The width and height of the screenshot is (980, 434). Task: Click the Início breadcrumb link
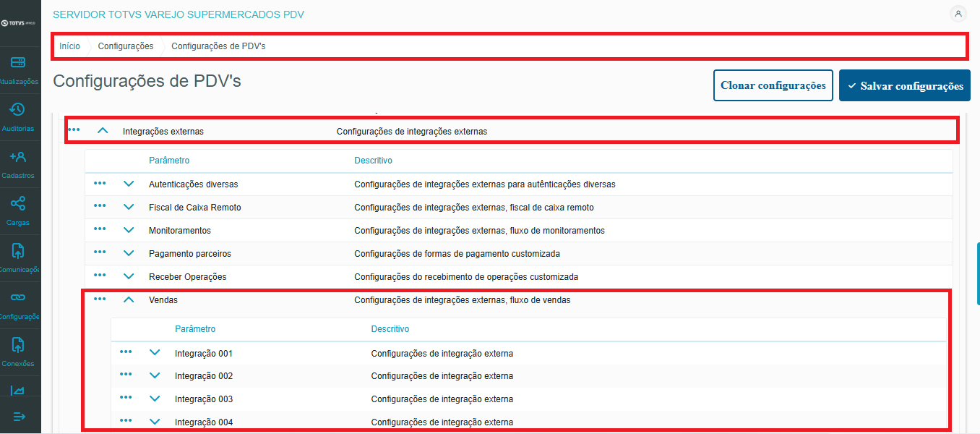pos(70,46)
